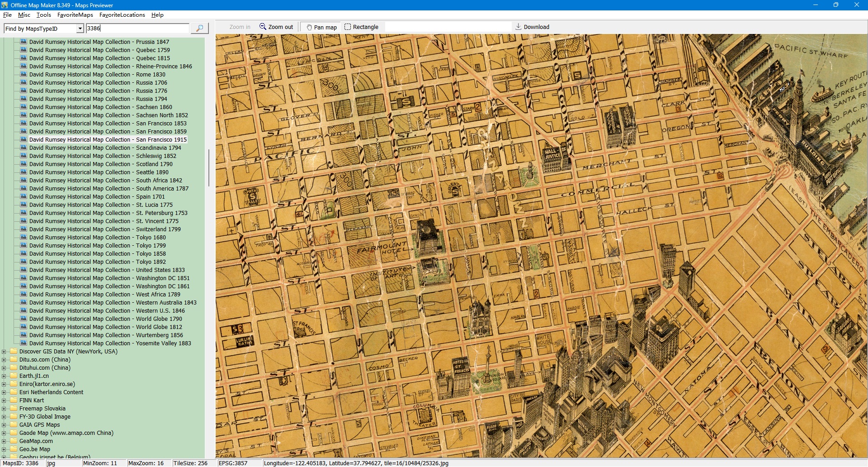This screenshot has height=467, width=868.
Task: Click the MapsTypeID search input field
Action: point(137,28)
